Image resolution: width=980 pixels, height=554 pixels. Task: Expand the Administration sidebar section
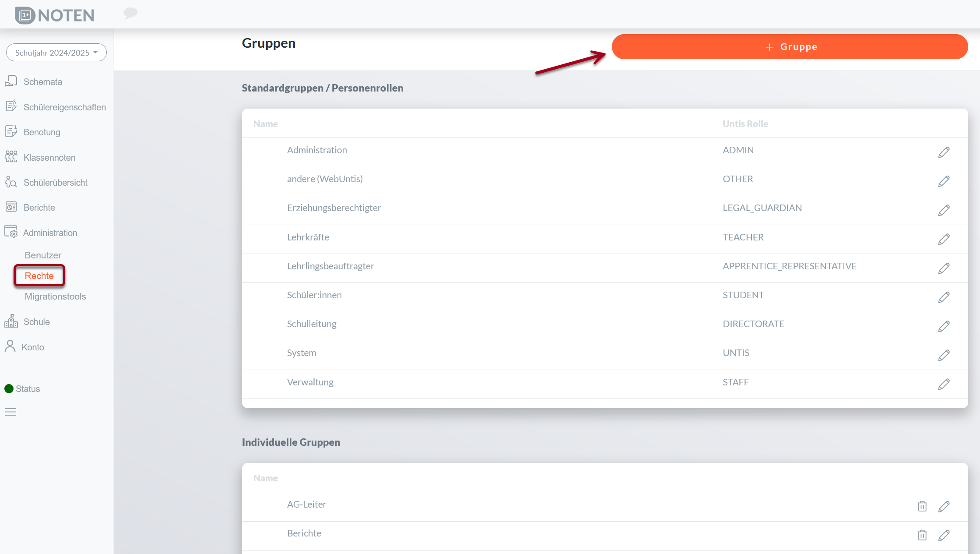(50, 233)
